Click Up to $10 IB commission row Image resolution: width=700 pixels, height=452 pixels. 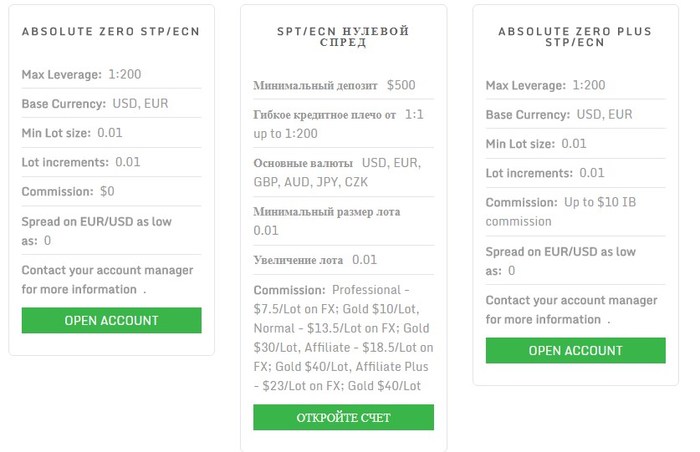tap(575, 212)
